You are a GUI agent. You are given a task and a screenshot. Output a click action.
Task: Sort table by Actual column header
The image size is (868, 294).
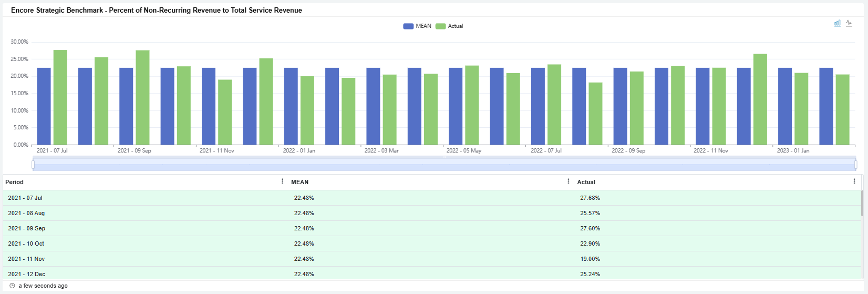tap(586, 182)
